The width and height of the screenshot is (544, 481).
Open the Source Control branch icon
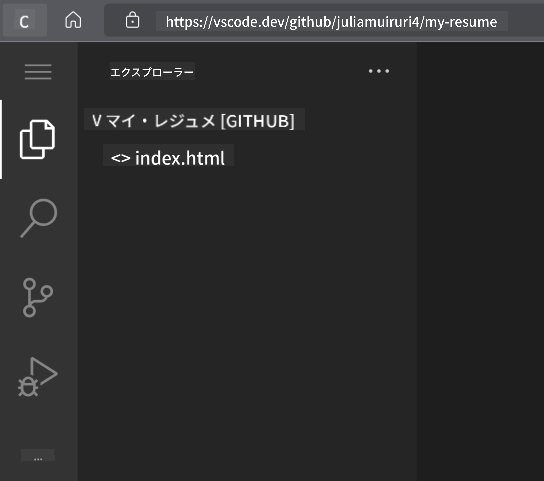pyautogui.click(x=37, y=297)
